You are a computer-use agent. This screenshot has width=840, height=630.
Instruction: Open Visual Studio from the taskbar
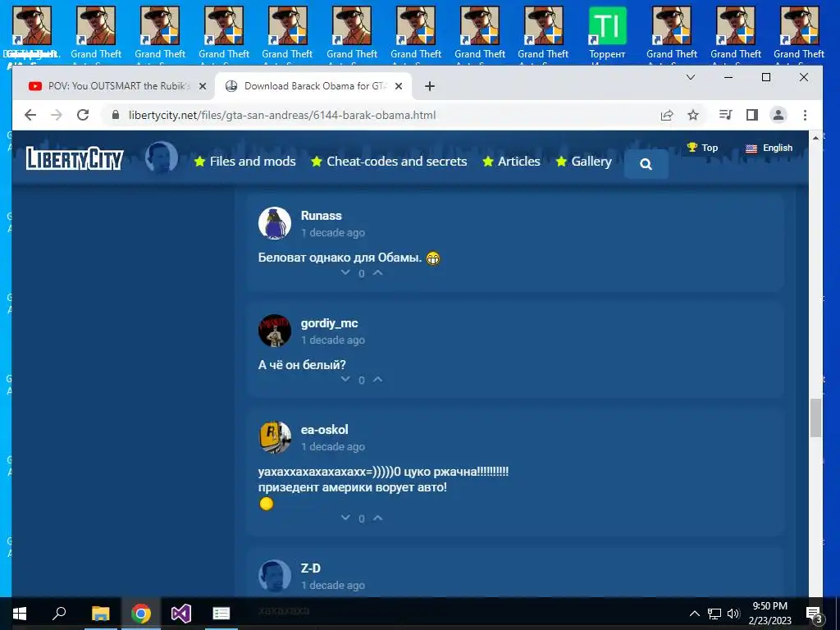pos(181,614)
